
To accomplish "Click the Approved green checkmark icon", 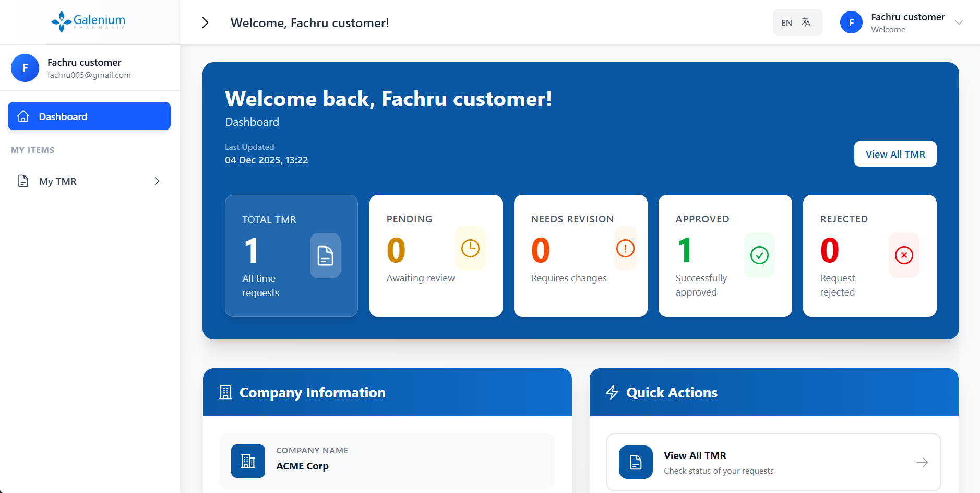I will tap(759, 255).
